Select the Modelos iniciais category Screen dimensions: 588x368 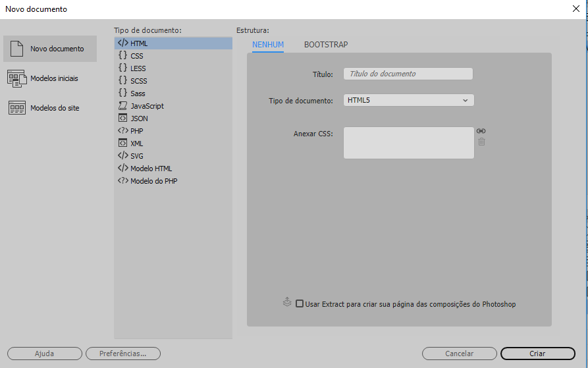50,78
